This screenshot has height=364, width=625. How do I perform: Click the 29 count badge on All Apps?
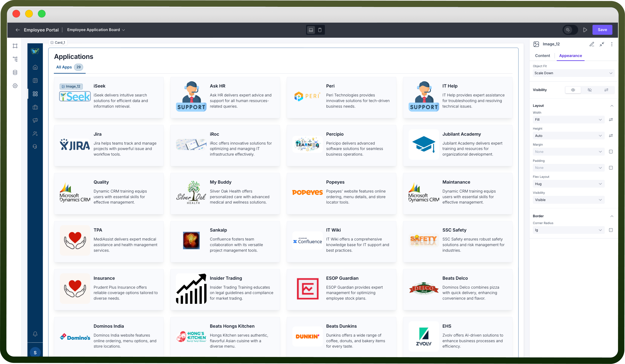tap(79, 67)
